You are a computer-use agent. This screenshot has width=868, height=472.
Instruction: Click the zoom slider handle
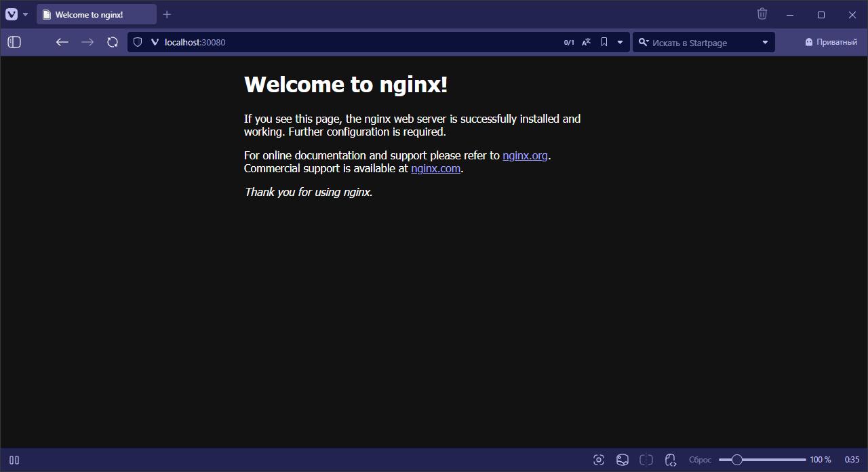pos(736,460)
